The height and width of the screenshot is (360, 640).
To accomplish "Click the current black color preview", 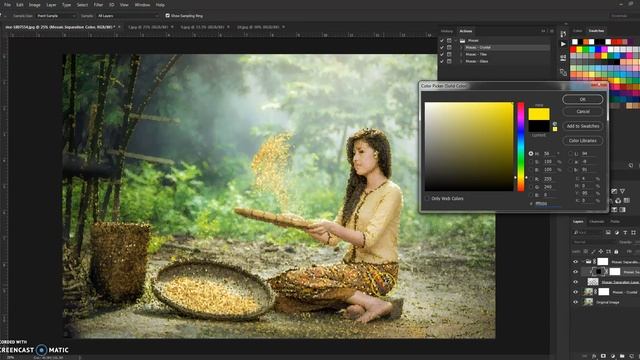I will tap(539, 126).
